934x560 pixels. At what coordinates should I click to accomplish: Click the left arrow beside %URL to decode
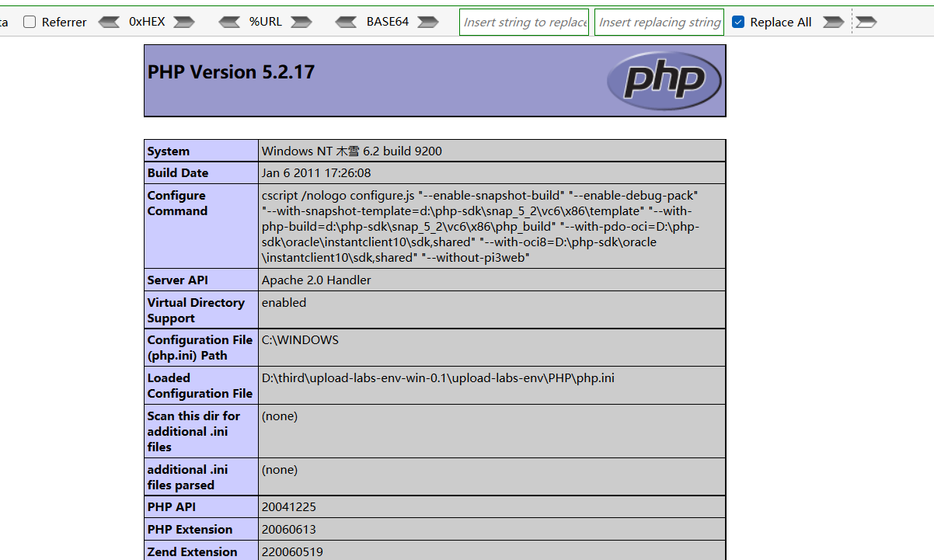pyautogui.click(x=229, y=22)
